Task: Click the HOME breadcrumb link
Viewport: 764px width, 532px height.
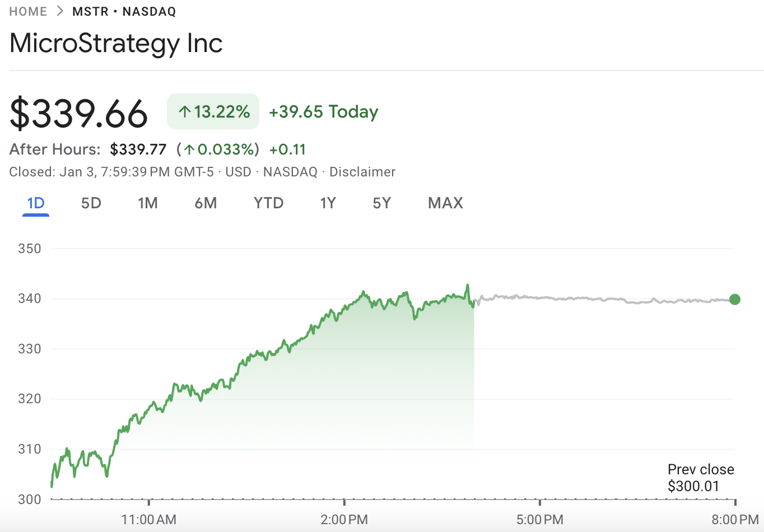Action: pos(28,12)
